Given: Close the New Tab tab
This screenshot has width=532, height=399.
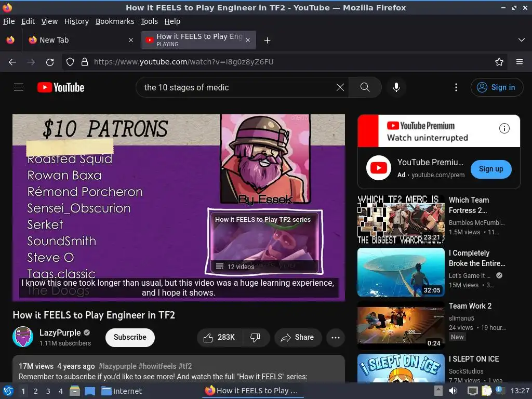Looking at the screenshot, I should [x=131, y=40].
